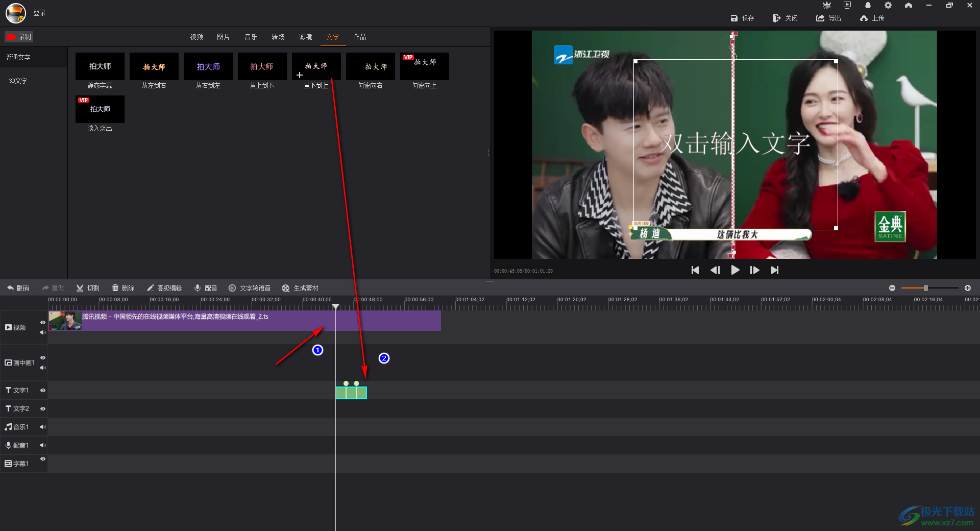
Task: Start screen recording with 录制 button
Action: pos(19,37)
